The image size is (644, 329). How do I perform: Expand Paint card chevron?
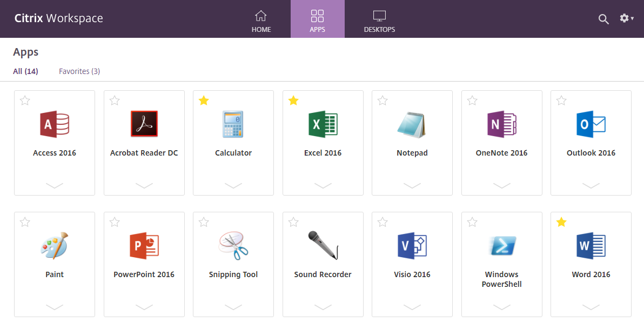click(x=55, y=307)
